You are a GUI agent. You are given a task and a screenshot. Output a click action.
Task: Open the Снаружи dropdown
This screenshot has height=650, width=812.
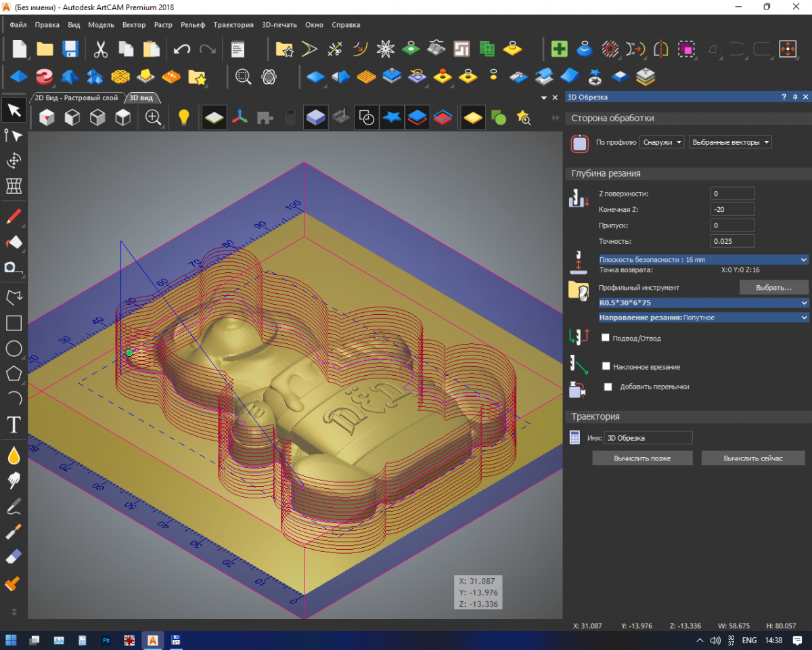coord(662,142)
